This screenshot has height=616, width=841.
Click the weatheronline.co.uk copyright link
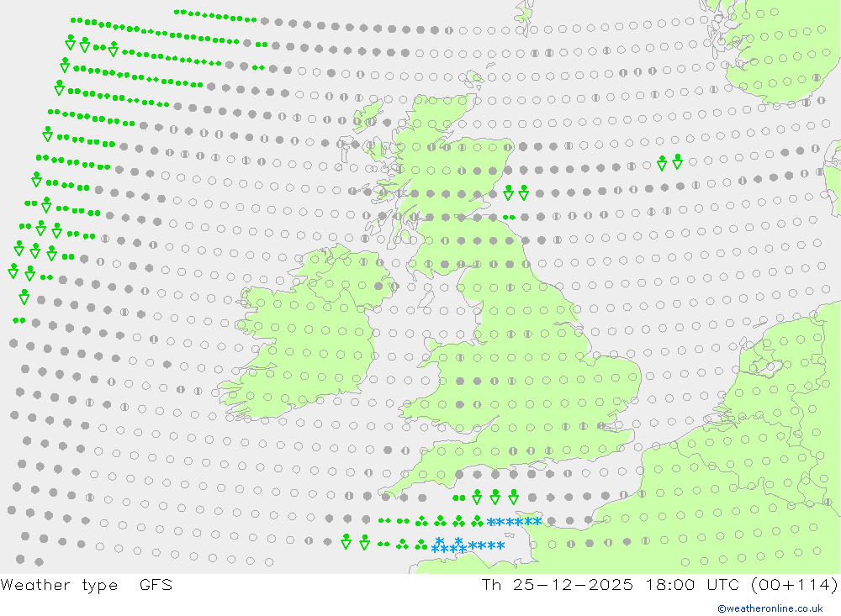point(770,608)
